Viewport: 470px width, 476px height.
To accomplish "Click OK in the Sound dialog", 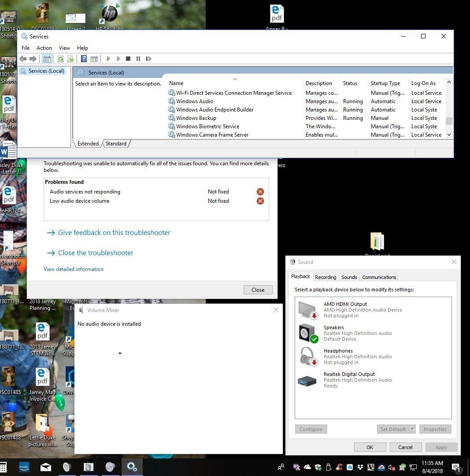I will point(370,447).
